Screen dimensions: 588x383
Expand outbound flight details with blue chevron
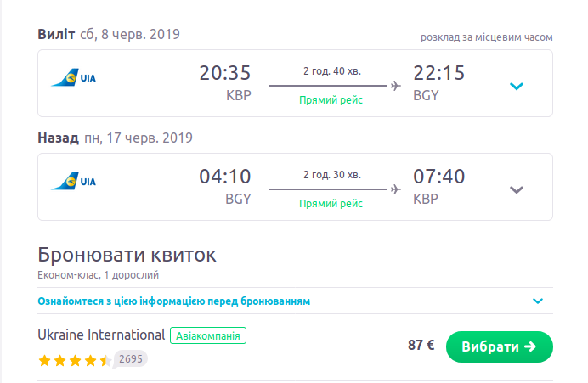(516, 86)
